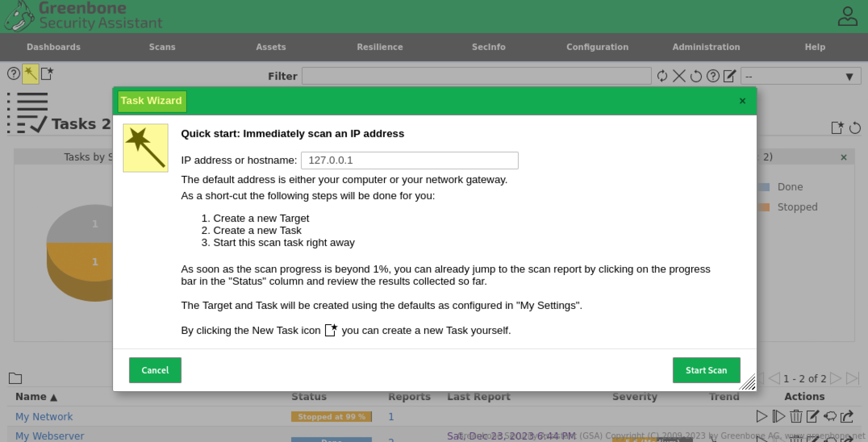Close the Task Wizard with X
Screen dimensions: 868x442
(742, 101)
